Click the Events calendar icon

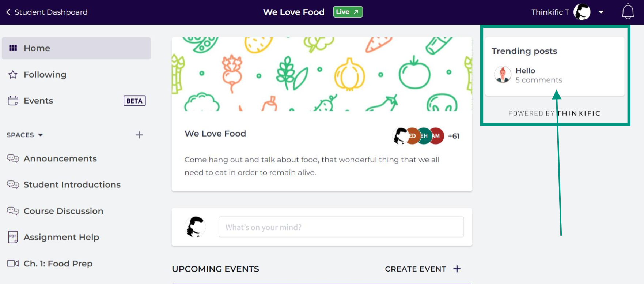(13, 101)
